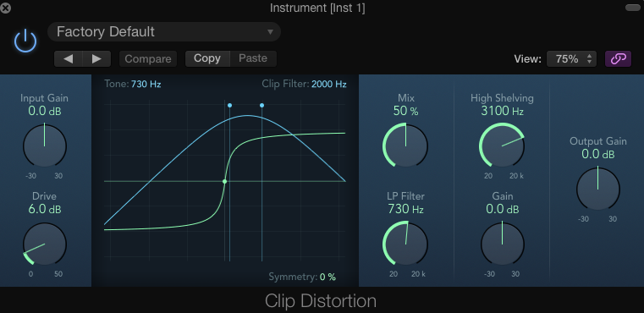Image resolution: width=644 pixels, height=313 pixels.
Task: Click the LP Filter knob
Action: pyautogui.click(x=405, y=244)
